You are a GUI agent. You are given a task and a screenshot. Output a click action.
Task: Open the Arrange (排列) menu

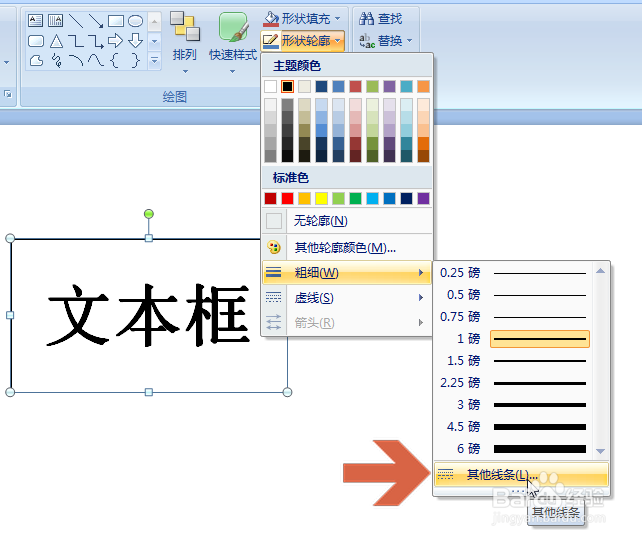point(185,42)
